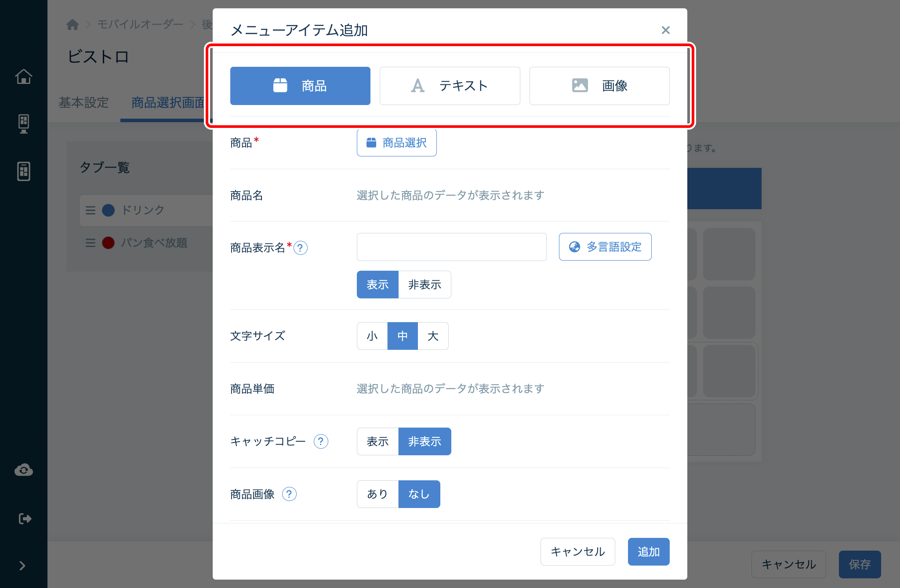Open the help icon beside 商品画像
The height and width of the screenshot is (588, 900).
pos(289,494)
